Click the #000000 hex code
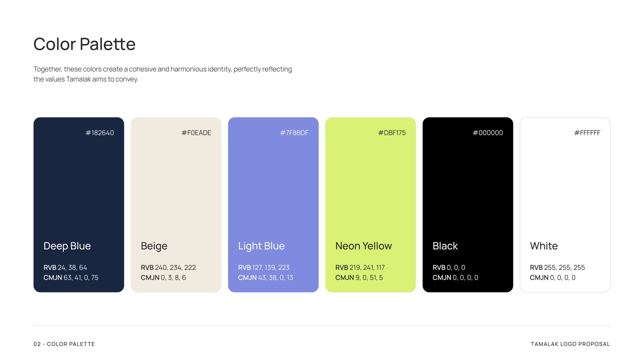This screenshot has width=644, height=362. (488, 133)
